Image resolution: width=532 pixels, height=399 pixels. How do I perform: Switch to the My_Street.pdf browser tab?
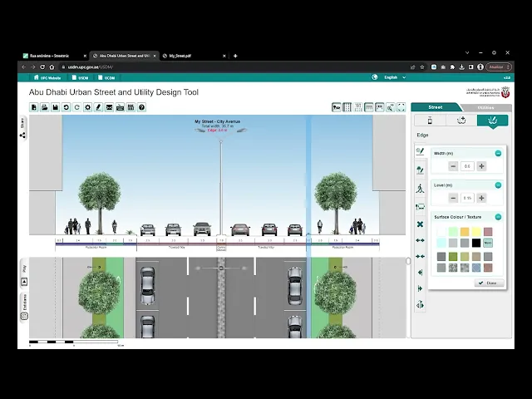click(x=194, y=56)
